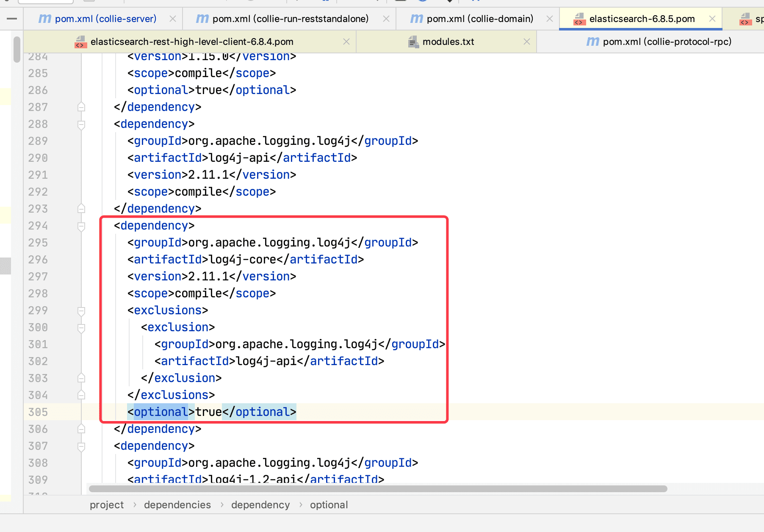Click line number 305 in gutter

click(x=38, y=412)
